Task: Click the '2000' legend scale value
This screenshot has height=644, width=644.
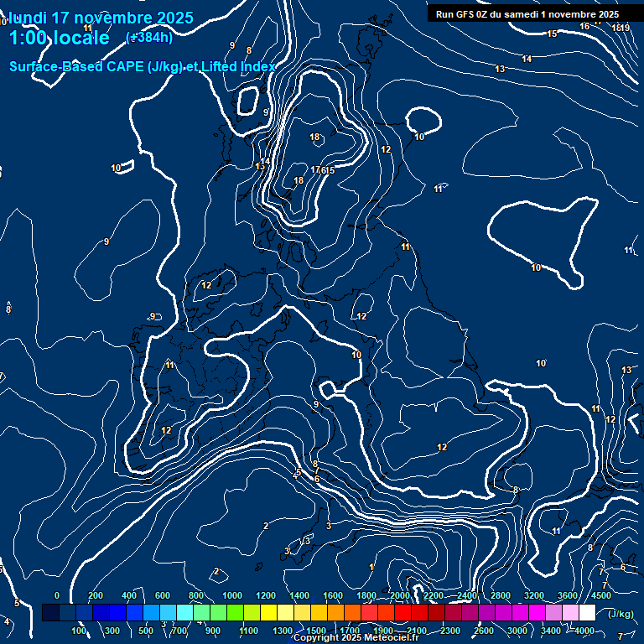Action: (400, 595)
